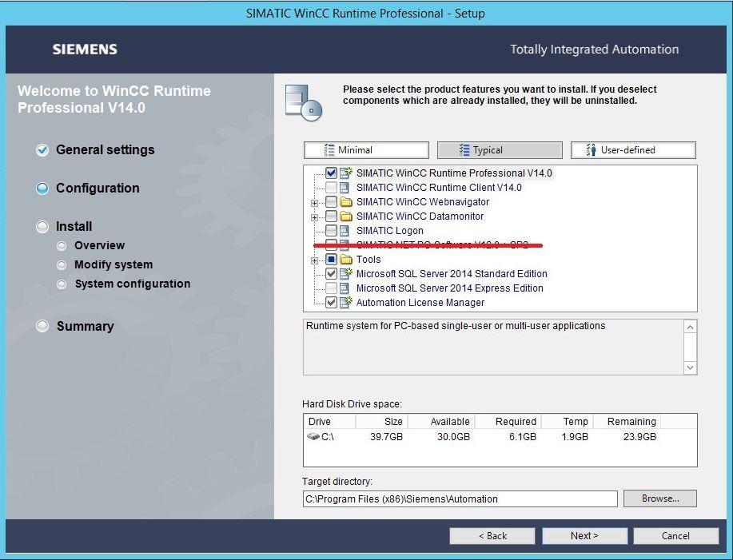
Task: Expand the SIMATIC WinCC Datamonitor node
Action: tap(315, 217)
